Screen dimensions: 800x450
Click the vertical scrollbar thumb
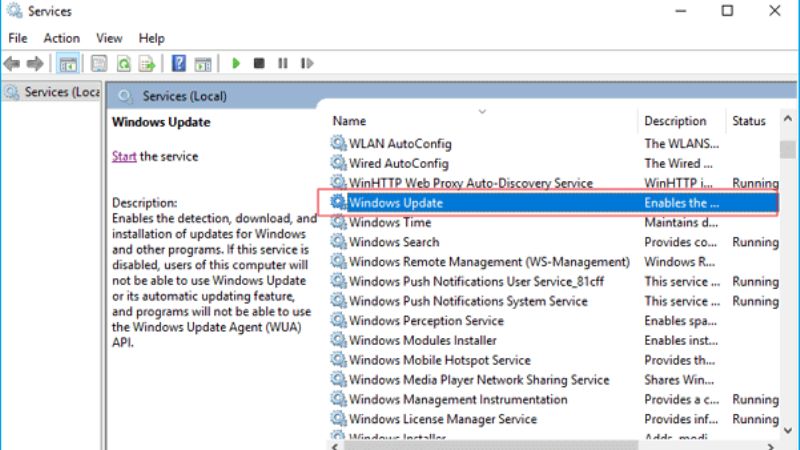point(788,149)
